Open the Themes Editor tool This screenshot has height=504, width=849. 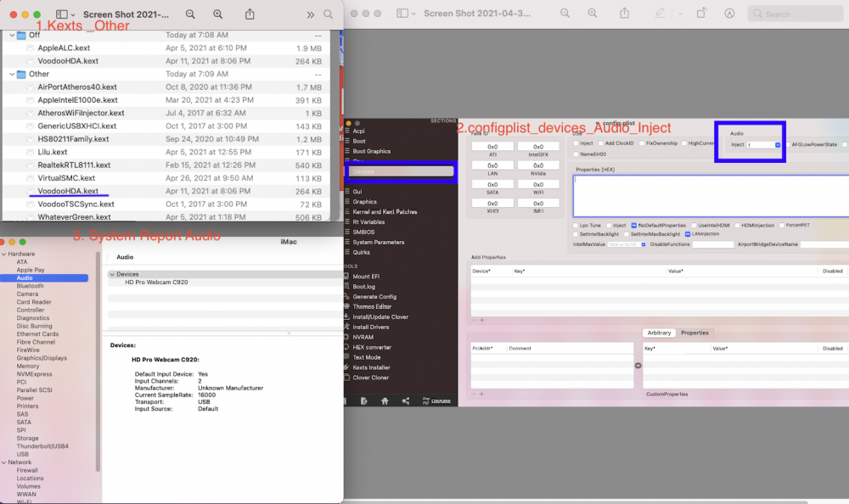(x=372, y=307)
